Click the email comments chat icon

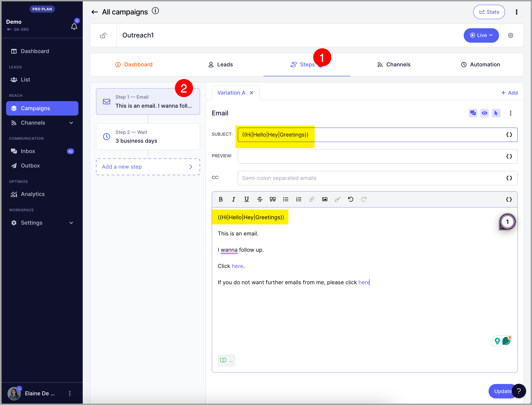473,113
